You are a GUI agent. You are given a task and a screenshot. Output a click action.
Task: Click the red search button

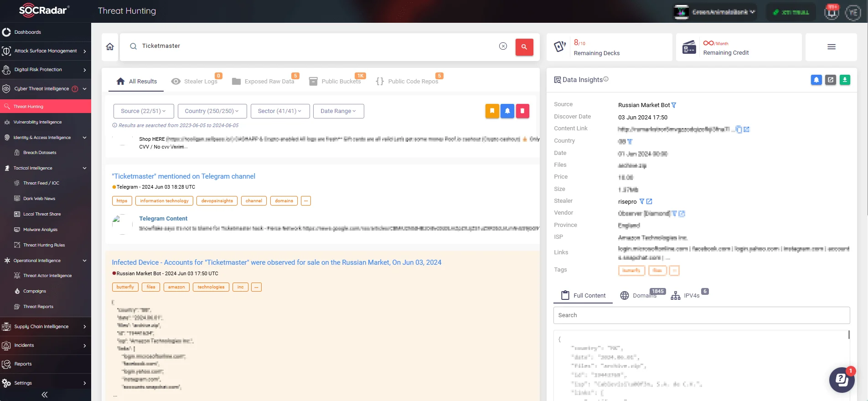click(x=524, y=46)
